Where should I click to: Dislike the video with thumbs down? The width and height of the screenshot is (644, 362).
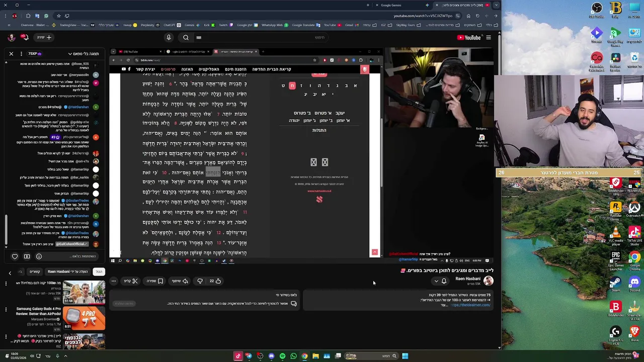click(200, 281)
